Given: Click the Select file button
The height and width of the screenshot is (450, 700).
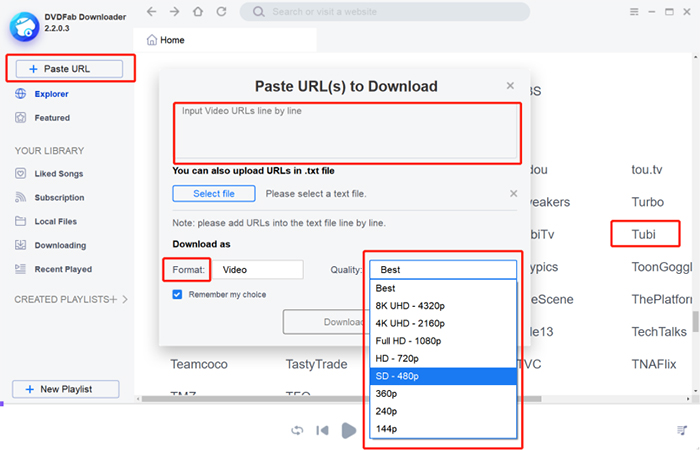Looking at the screenshot, I should 214,193.
